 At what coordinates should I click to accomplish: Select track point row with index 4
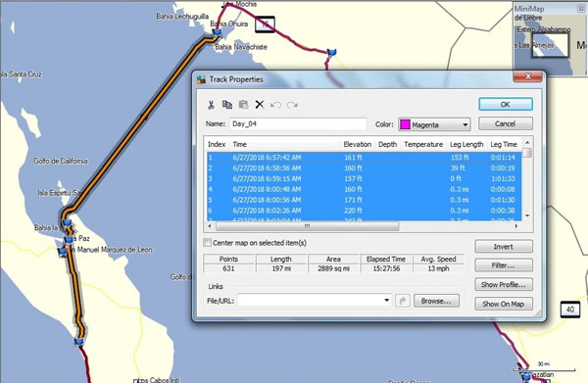tap(364, 189)
